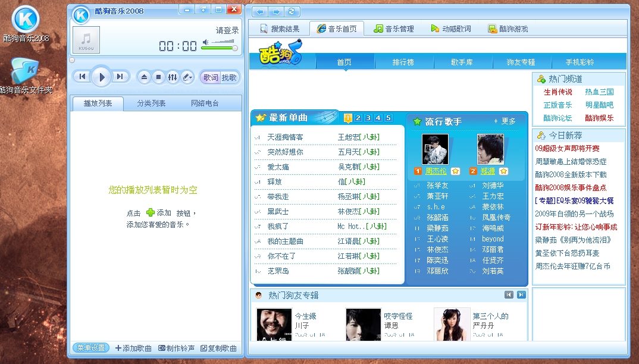Open the 搜索结果 tab
639x364 pixels.
pyautogui.click(x=280, y=29)
